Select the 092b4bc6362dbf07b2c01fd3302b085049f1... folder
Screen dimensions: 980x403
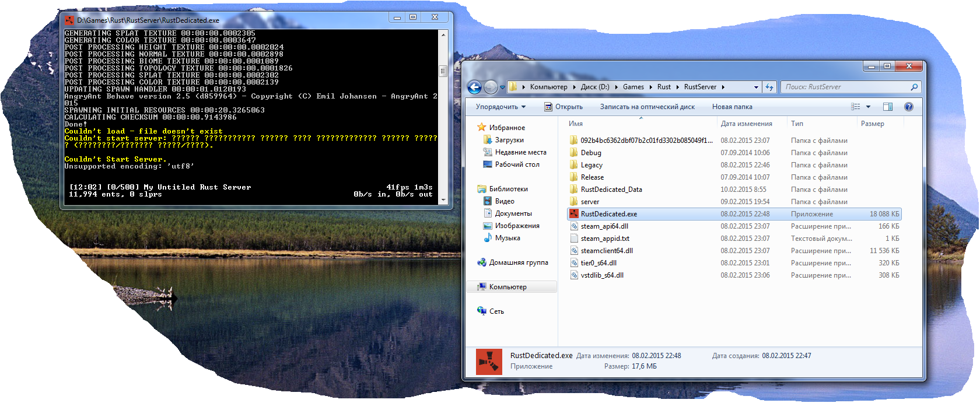point(735,141)
